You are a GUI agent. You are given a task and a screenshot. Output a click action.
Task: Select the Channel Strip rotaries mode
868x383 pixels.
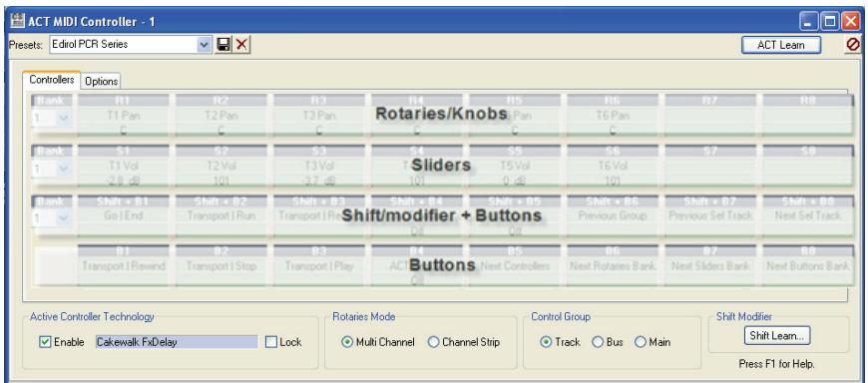(433, 342)
